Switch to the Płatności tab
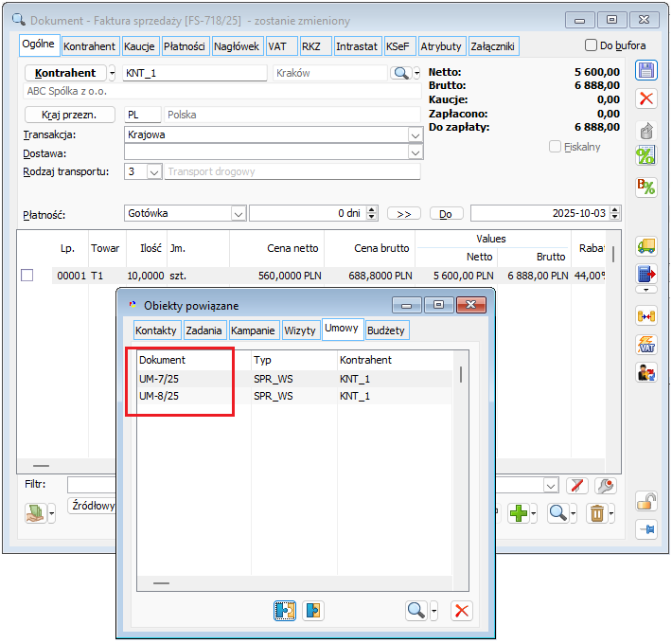The image size is (672, 643). tap(184, 45)
